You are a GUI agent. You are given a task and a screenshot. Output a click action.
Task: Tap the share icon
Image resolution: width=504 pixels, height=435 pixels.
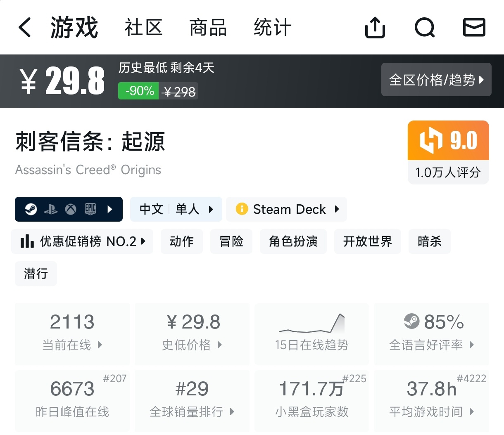(x=375, y=28)
